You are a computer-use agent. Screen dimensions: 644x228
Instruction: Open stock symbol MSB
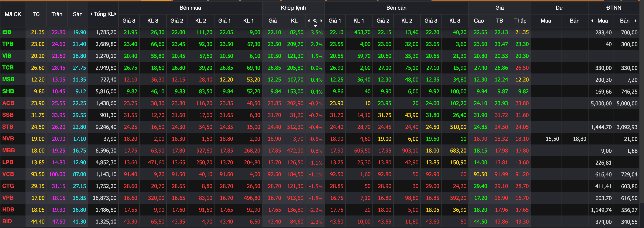click(8, 79)
